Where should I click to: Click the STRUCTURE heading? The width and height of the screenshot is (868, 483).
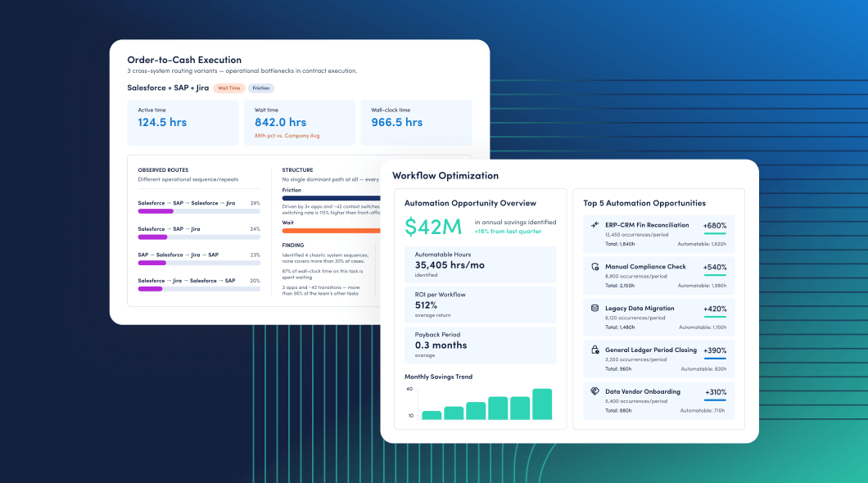298,169
